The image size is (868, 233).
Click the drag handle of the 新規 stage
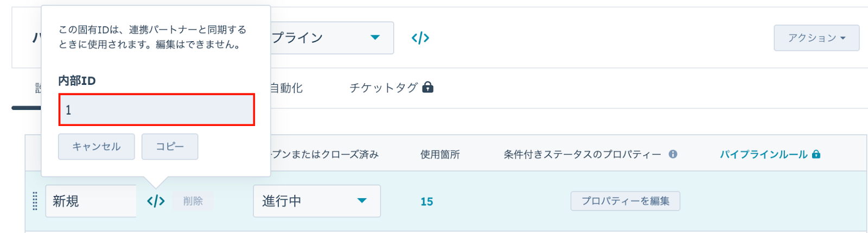pos(35,201)
